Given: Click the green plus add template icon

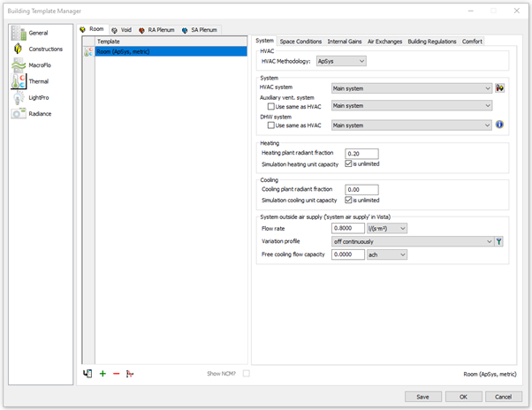Looking at the screenshot, I should tap(102, 374).
